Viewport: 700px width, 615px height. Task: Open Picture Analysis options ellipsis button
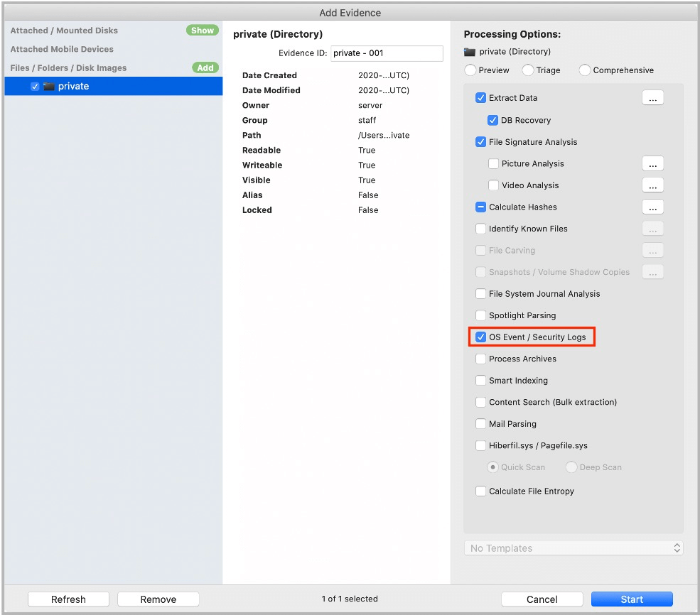click(x=652, y=163)
